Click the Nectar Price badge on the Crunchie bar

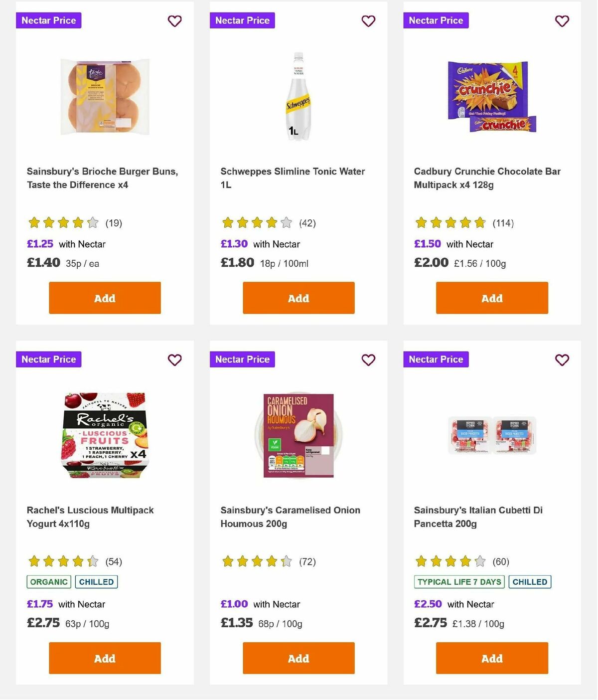click(x=436, y=20)
